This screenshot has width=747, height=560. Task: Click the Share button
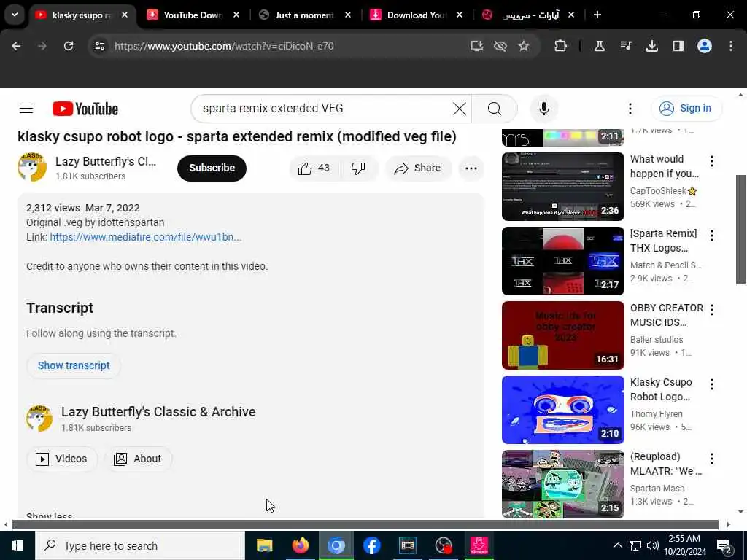(417, 168)
